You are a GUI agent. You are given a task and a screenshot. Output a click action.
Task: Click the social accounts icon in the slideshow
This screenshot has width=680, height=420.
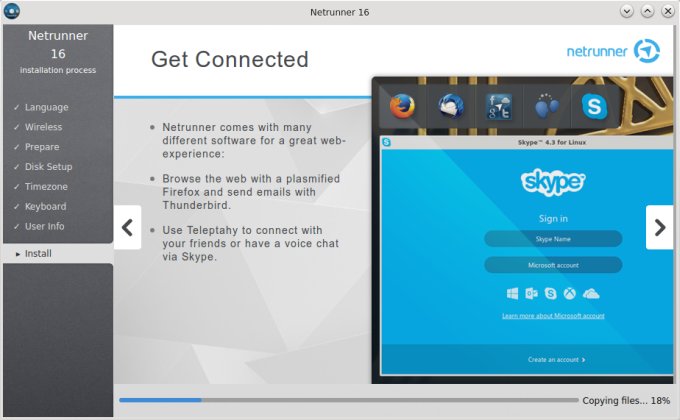pyautogui.click(x=499, y=107)
